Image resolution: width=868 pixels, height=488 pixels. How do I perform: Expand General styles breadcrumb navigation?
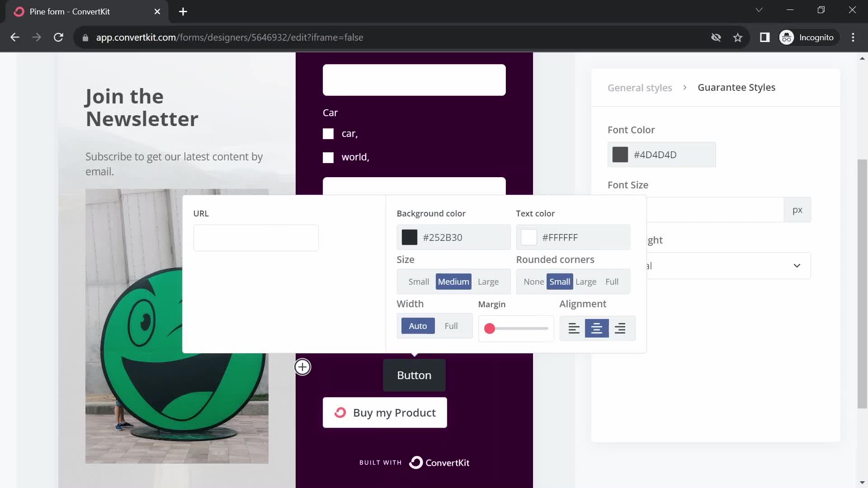(x=640, y=88)
